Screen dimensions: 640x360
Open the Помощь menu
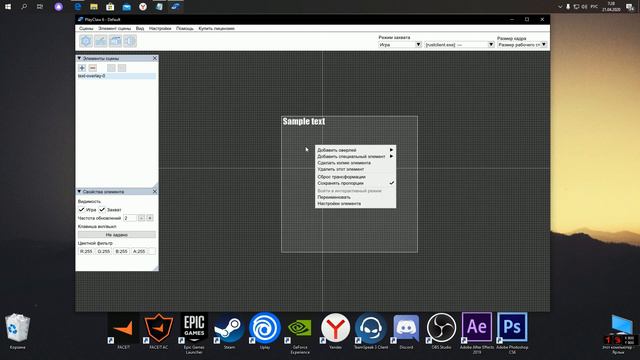[x=184, y=29]
